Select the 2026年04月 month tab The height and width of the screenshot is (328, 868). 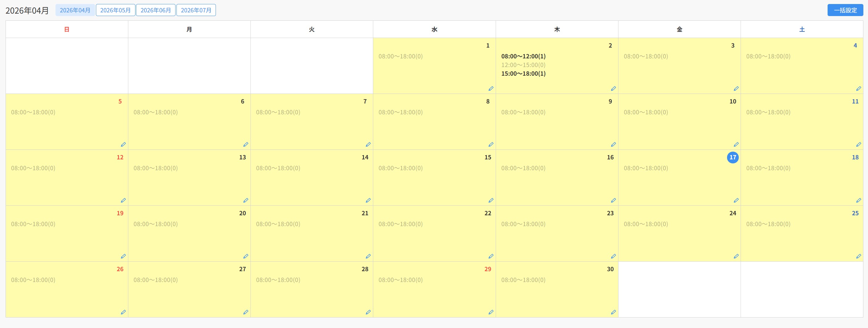point(75,10)
